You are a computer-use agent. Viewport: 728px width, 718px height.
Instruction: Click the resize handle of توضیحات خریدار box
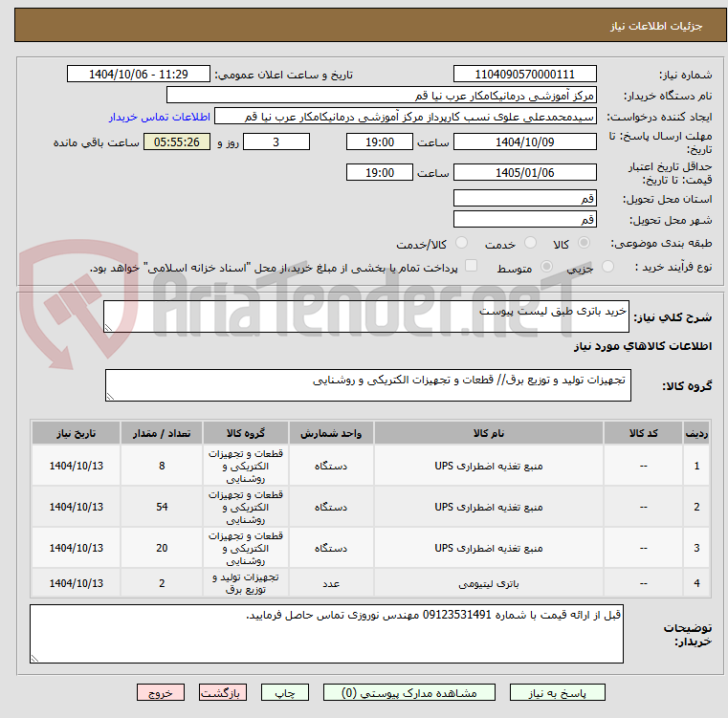click(34, 658)
